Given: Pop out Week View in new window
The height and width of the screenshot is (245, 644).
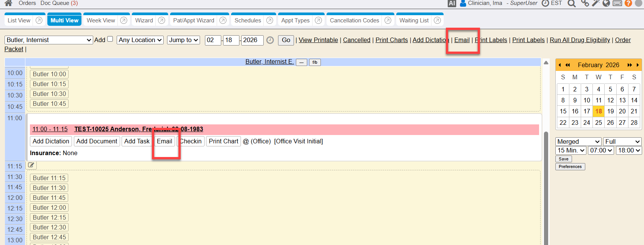Looking at the screenshot, I should [123, 20].
